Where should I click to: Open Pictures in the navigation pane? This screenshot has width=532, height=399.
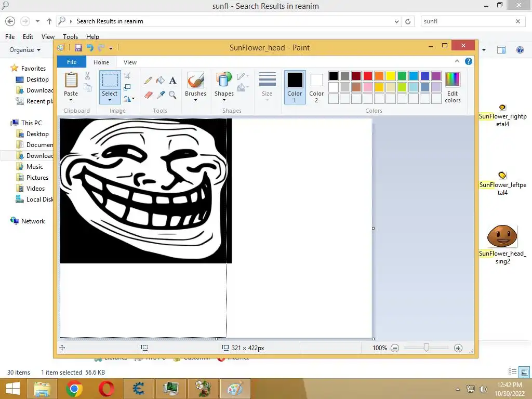pyautogui.click(x=37, y=178)
